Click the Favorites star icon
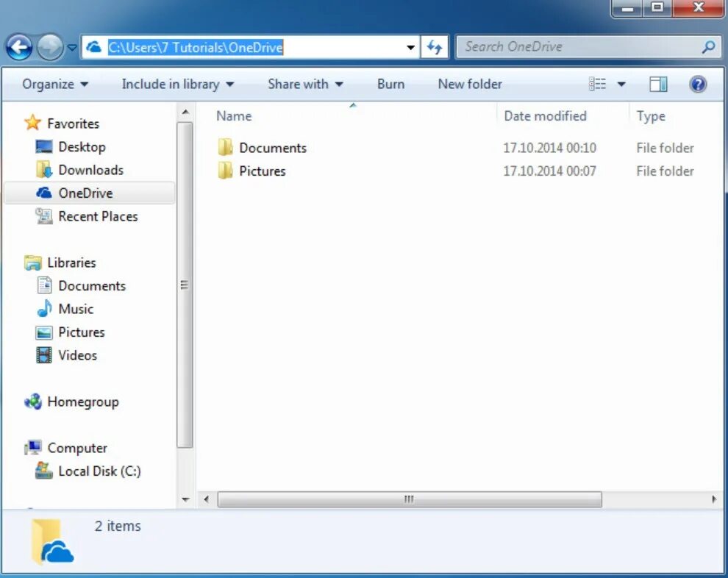 32,123
